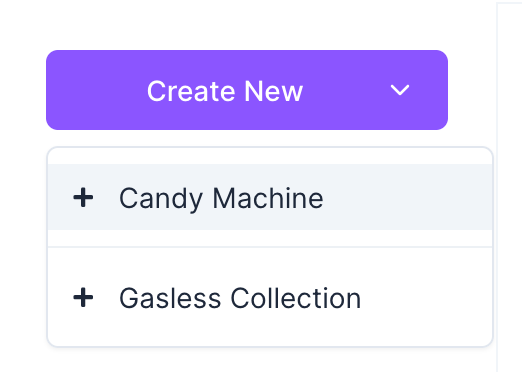The image size is (522, 372).
Task: Toggle the dropdown using the down arrow
Action: 400,90
